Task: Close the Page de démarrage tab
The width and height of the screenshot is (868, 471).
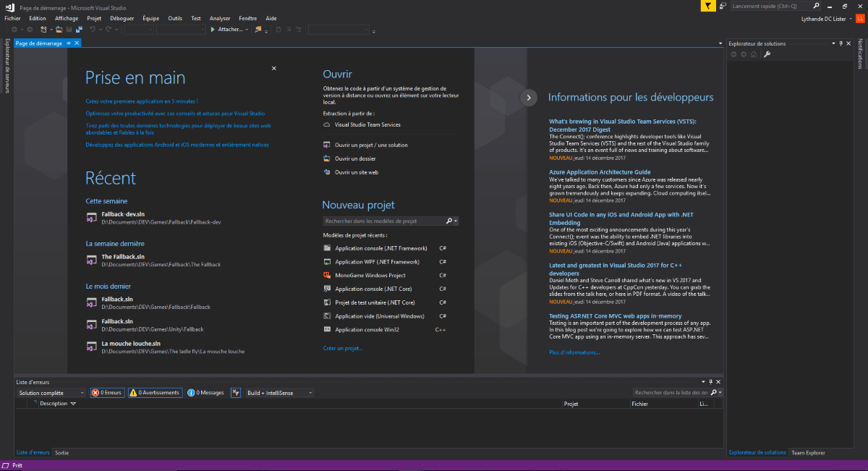Action: pos(77,43)
